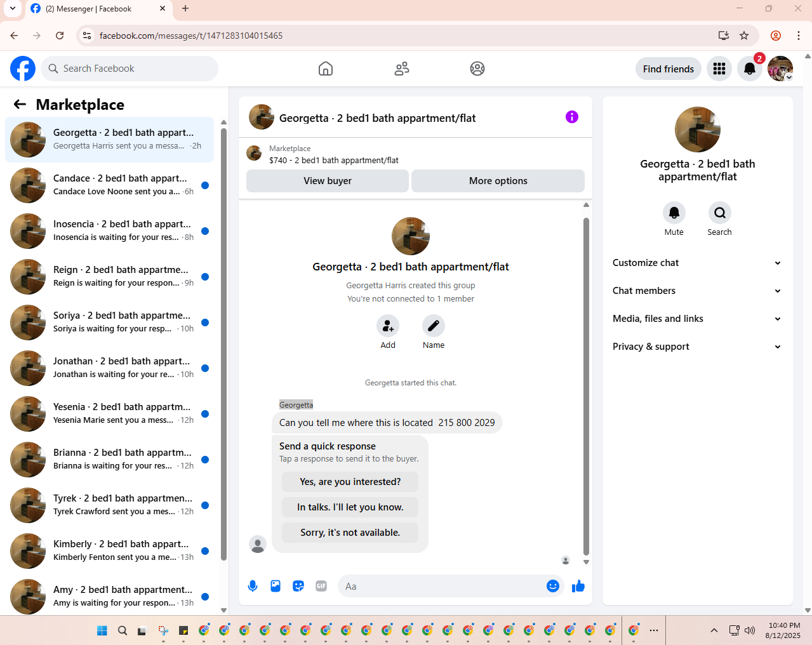The width and height of the screenshot is (812, 645).
Task: Send a thumbs up like
Action: point(578,586)
